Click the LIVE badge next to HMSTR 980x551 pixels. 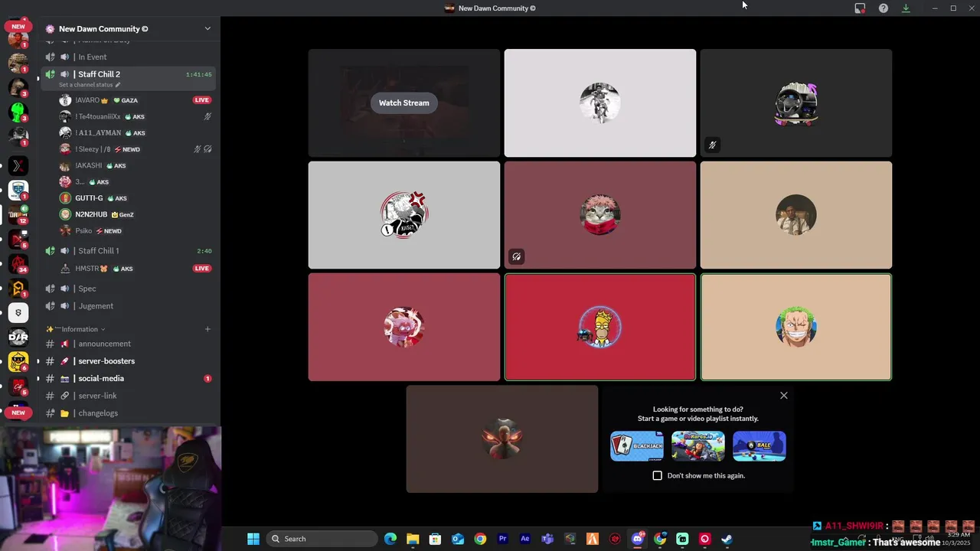201,269
